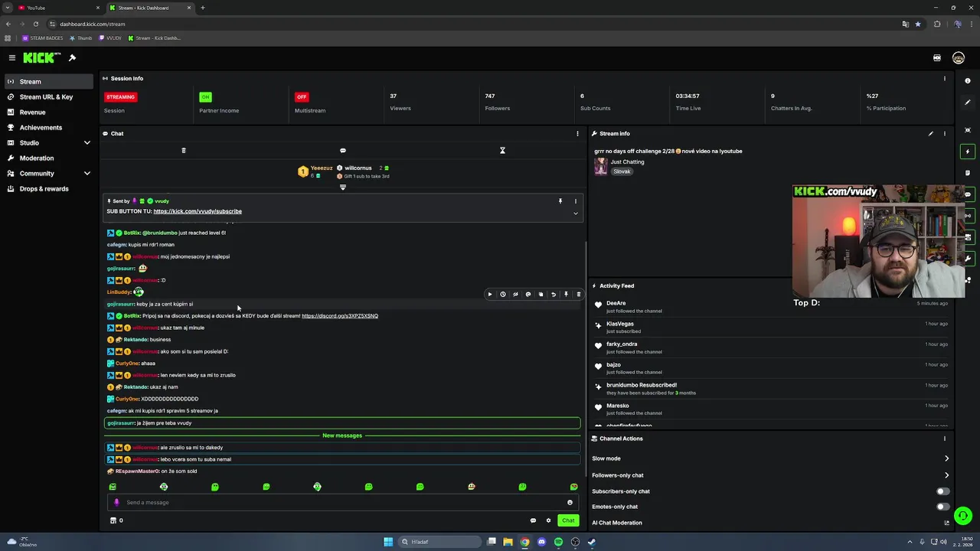
Task: Click the lightning bolt icon in right sidebar
Action: (x=968, y=152)
